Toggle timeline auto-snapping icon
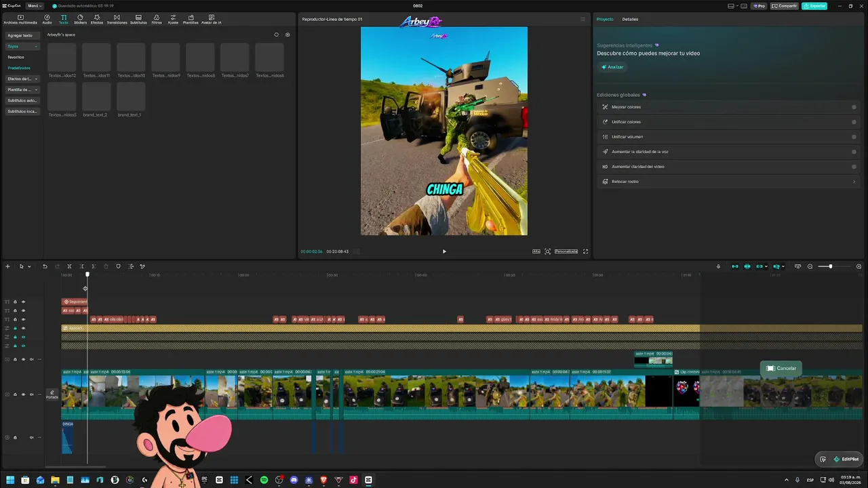Viewport: 868px width, 488px height. (747, 266)
